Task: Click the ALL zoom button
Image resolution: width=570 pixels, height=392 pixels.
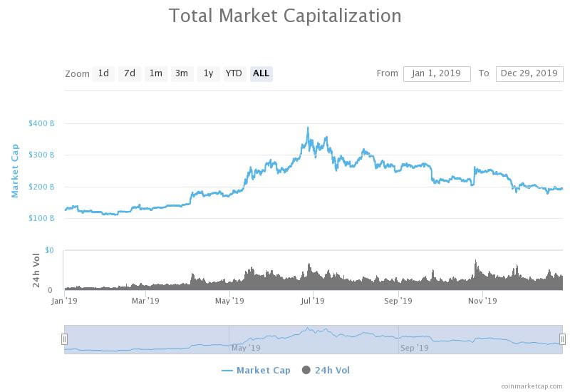Action: tap(261, 73)
